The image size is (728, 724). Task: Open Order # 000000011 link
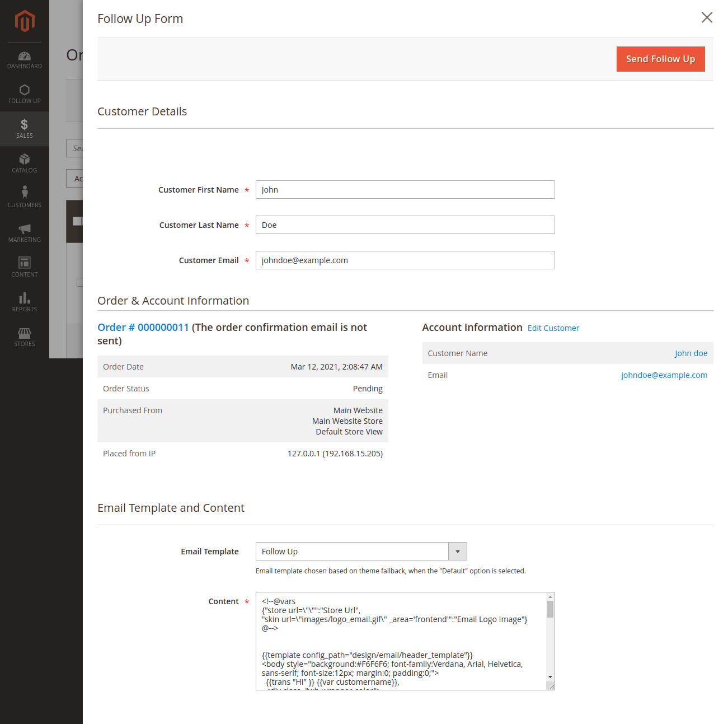(143, 327)
